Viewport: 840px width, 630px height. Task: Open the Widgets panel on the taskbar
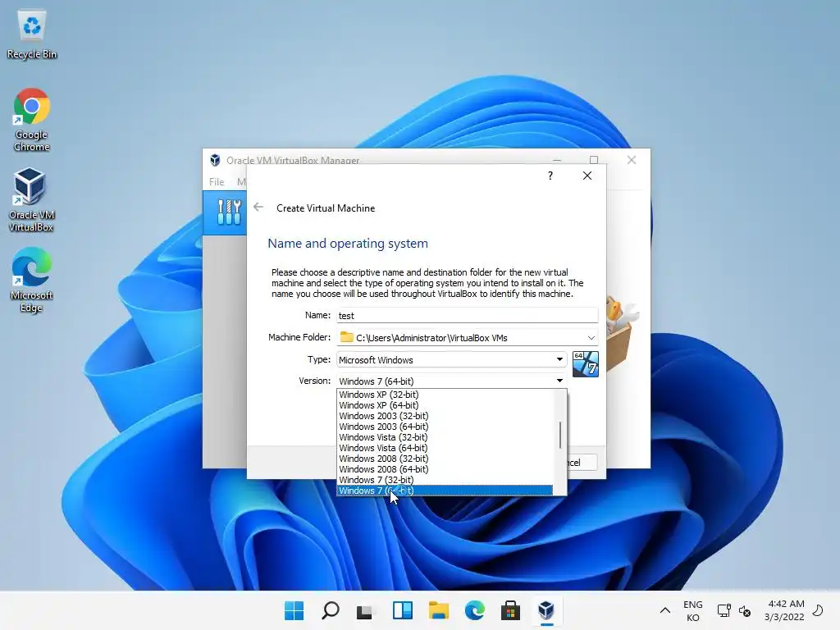pos(402,610)
